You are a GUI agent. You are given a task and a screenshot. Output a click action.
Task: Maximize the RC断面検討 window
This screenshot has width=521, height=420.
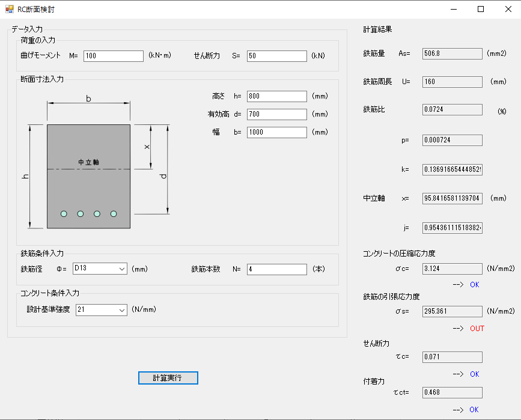481,9
